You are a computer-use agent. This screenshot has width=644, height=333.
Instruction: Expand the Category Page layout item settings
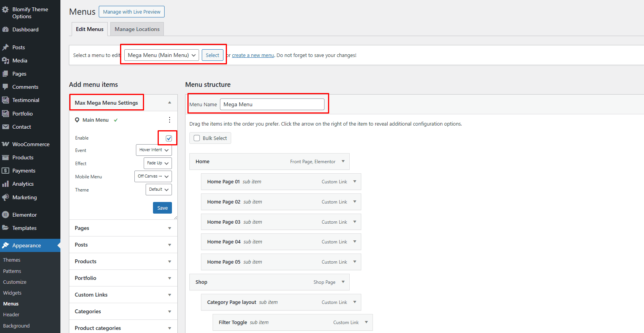(355, 302)
